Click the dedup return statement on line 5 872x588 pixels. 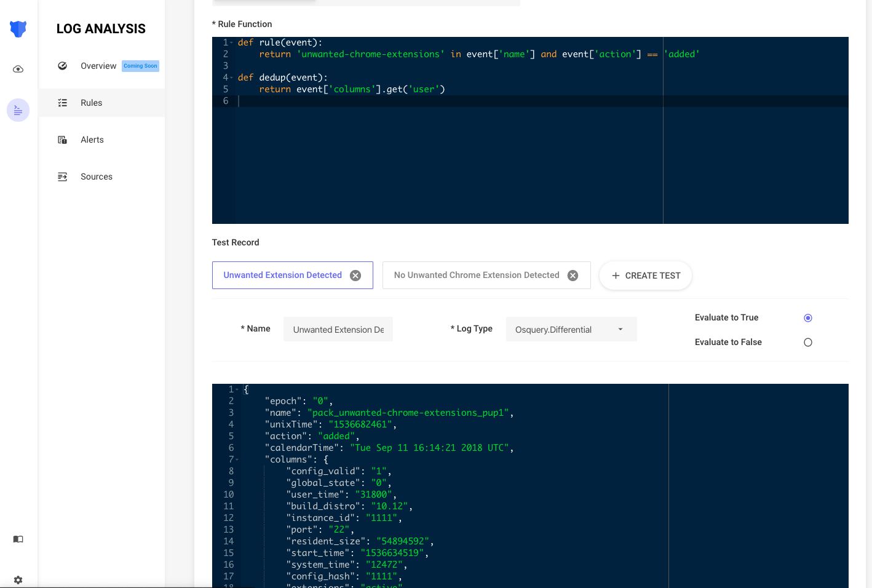[x=352, y=89]
